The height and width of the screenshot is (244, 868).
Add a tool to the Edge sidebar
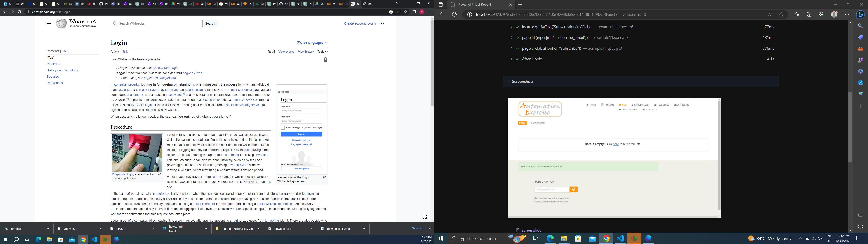point(860,106)
